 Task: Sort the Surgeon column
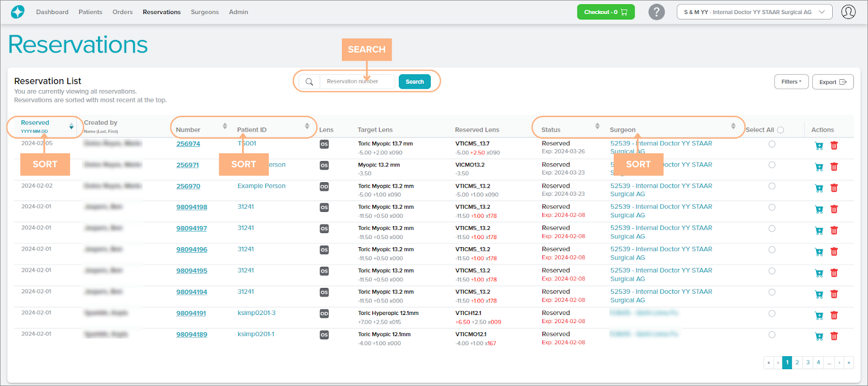point(733,126)
